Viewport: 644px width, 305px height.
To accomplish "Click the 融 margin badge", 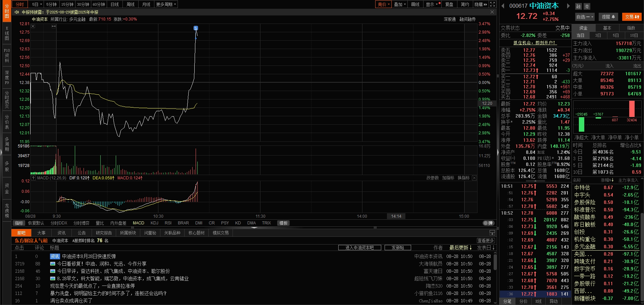I will pos(579,6).
